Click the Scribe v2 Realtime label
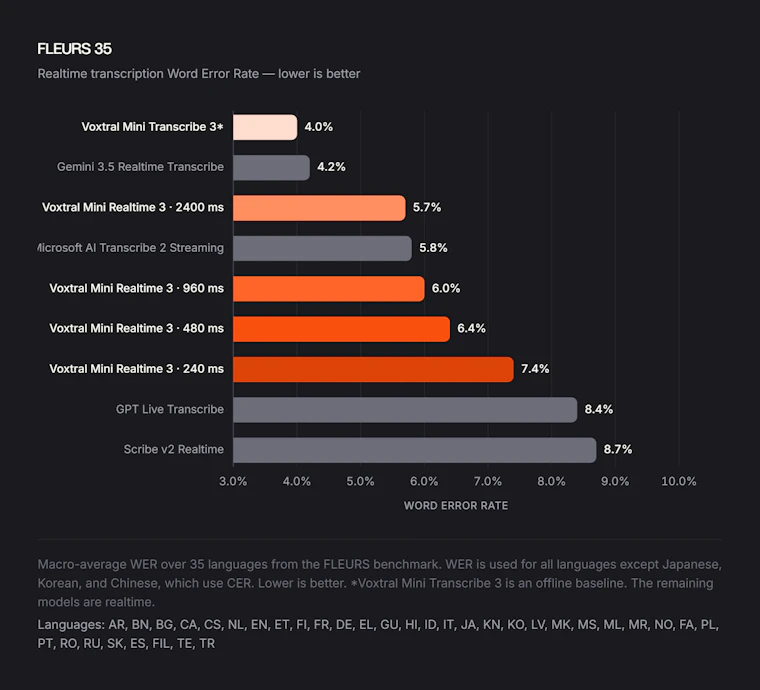 click(174, 450)
